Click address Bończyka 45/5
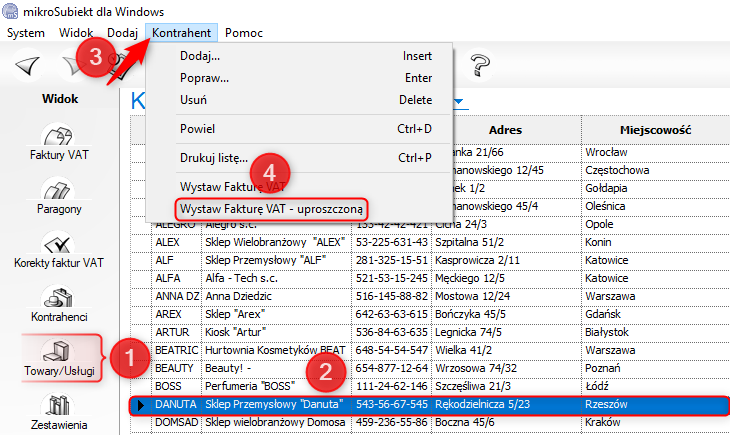The height and width of the screenshot is (435, 730). pos(506,314)
